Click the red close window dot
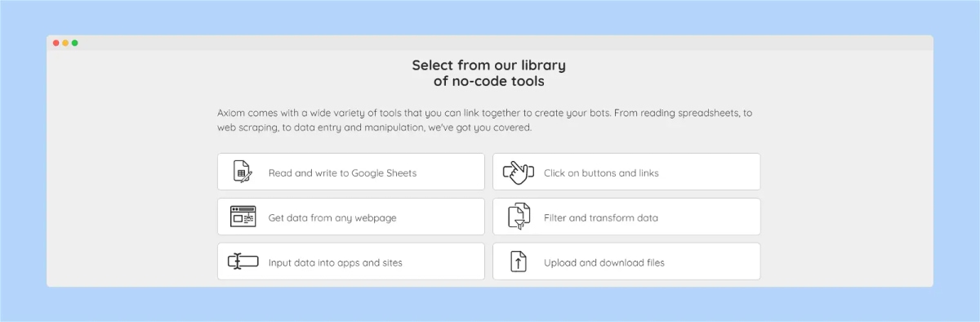 (x=56, y=42)
